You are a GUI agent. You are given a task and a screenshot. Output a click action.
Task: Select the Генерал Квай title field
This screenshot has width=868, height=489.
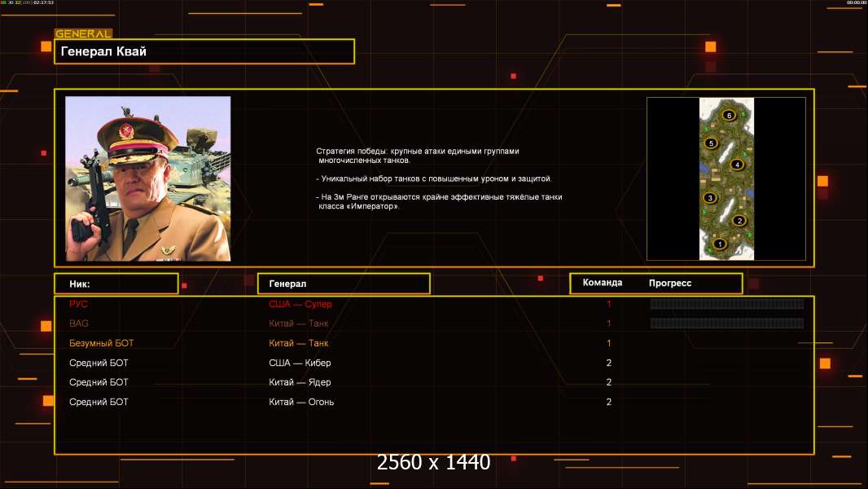(204, 51)
